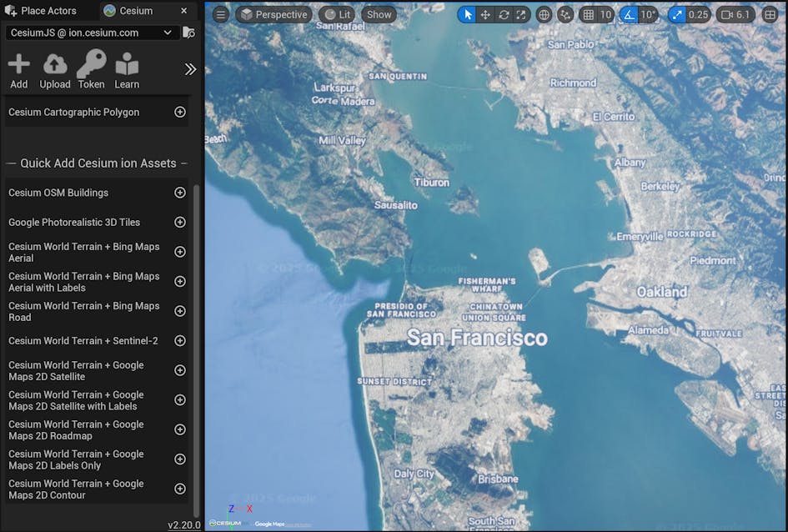Toggle grid snapping set to 10
This screenshot has height=532, width=788.
coord(597,14)
